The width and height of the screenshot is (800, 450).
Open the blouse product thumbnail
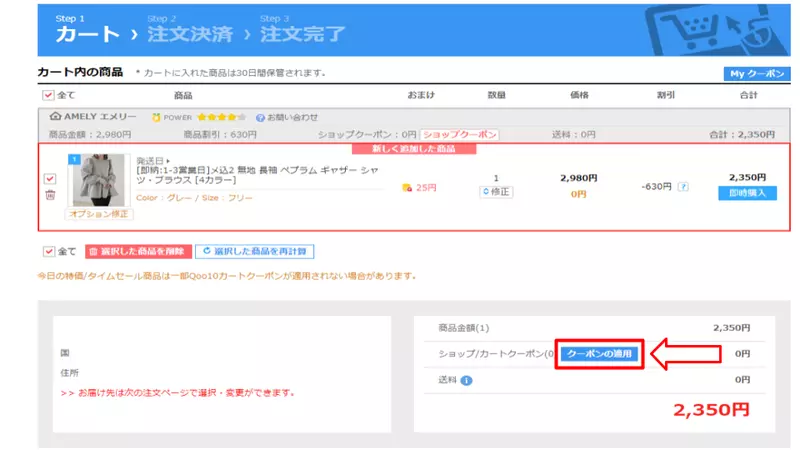(x=99, y=180)
